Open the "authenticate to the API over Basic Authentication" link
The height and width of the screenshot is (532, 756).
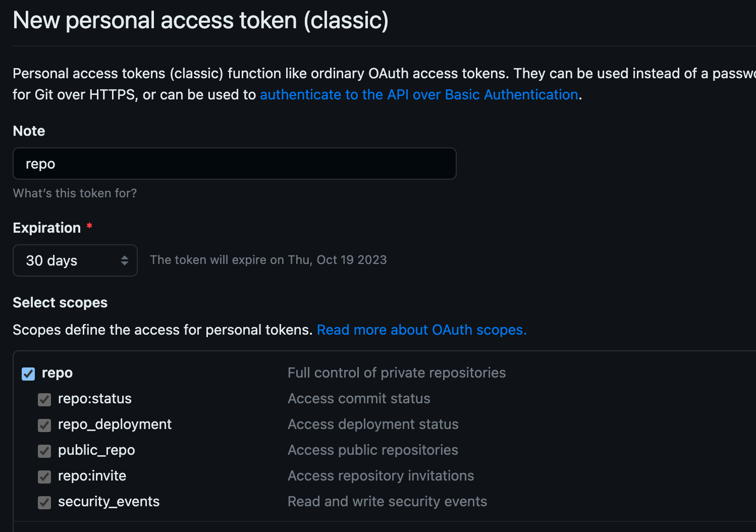click(419, 95)
